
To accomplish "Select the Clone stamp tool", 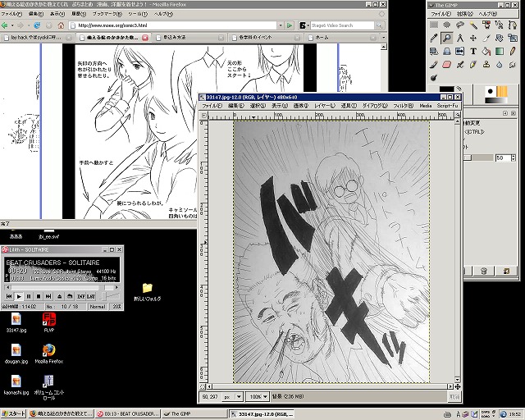I will (486, 64).
